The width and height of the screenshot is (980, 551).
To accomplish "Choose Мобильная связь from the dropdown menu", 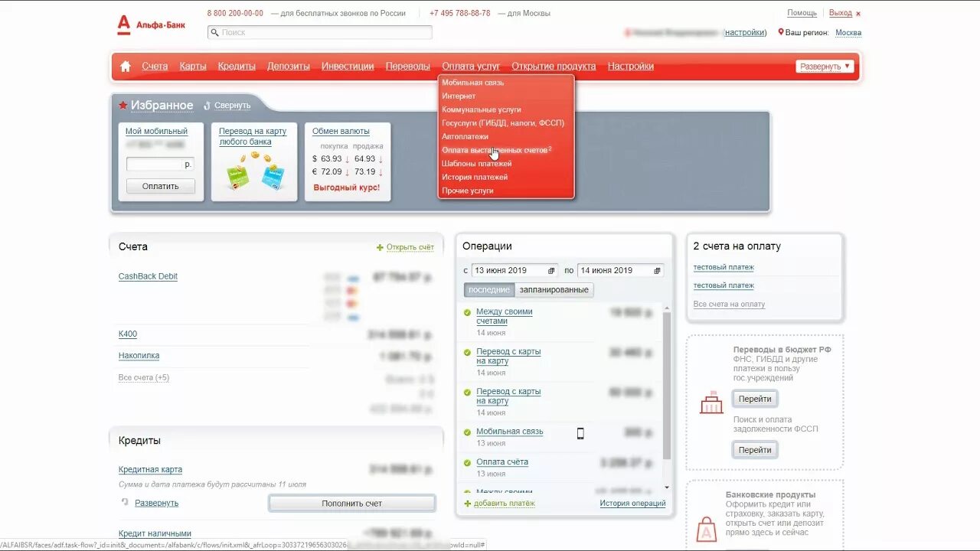I will tap(473, 83).
